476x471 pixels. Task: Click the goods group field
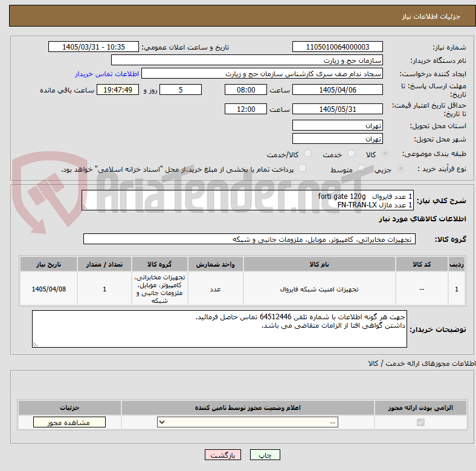[x=249, y=239]
